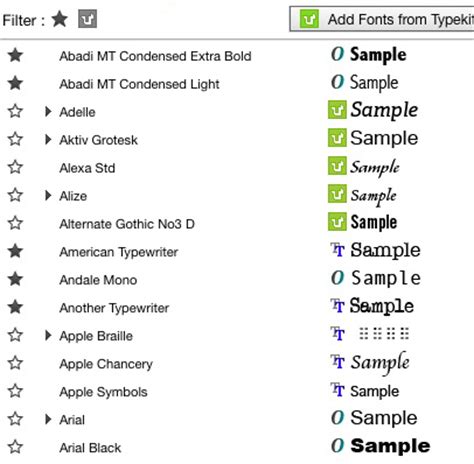
Task: Unfavorite Abadi MT Condensed Extra Bold
Action: click(15, 55)
